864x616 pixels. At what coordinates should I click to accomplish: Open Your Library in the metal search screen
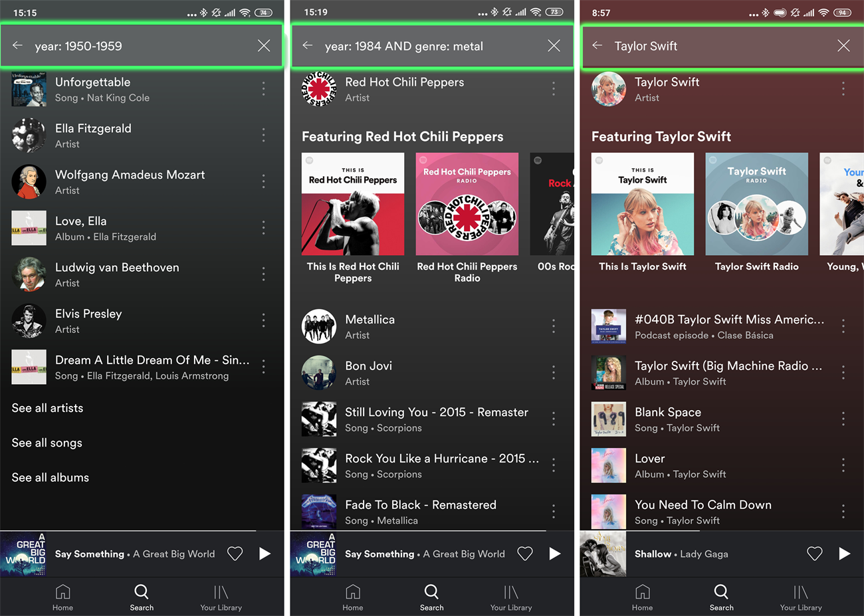(x=511, y=597)
